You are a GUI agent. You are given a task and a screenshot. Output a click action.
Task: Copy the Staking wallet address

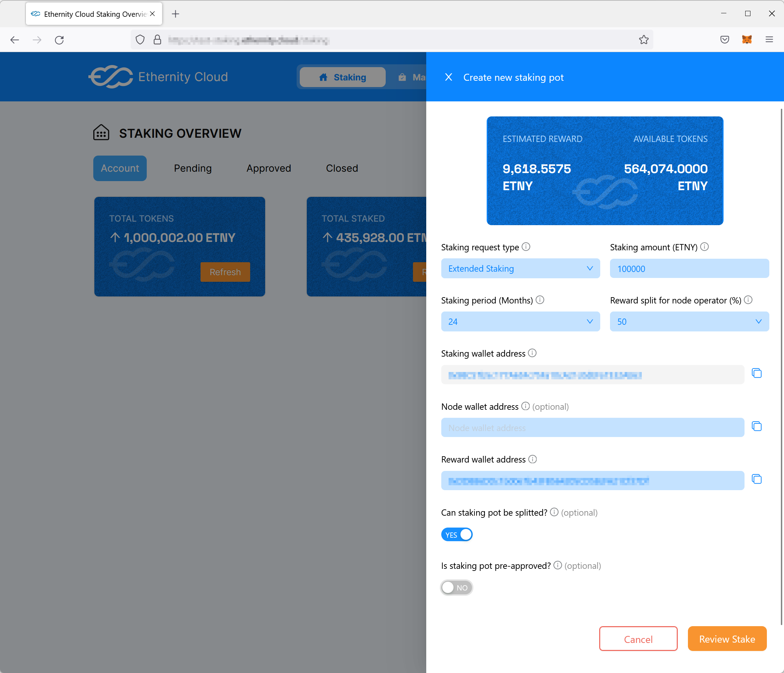pos(757,373)
